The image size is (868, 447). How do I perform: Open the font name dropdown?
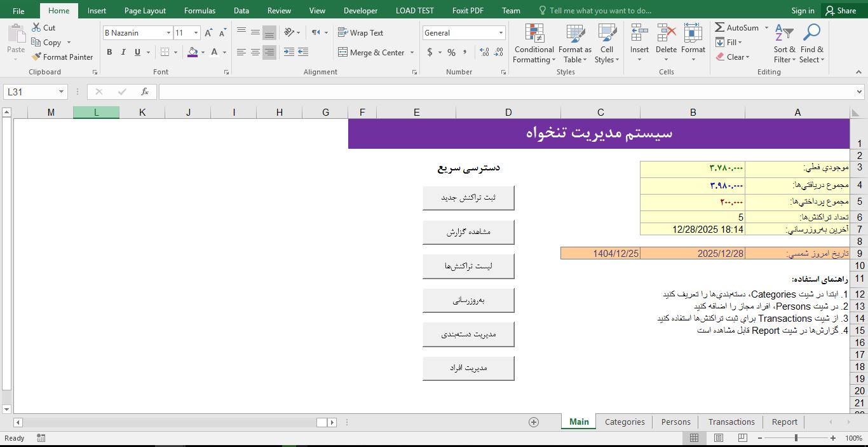click(x=169, y=32)
